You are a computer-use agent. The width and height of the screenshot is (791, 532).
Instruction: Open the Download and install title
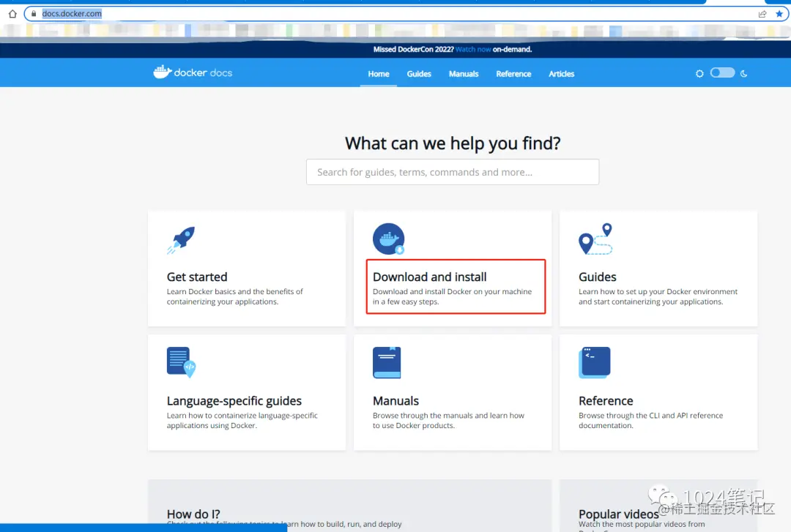pos(430,277)
